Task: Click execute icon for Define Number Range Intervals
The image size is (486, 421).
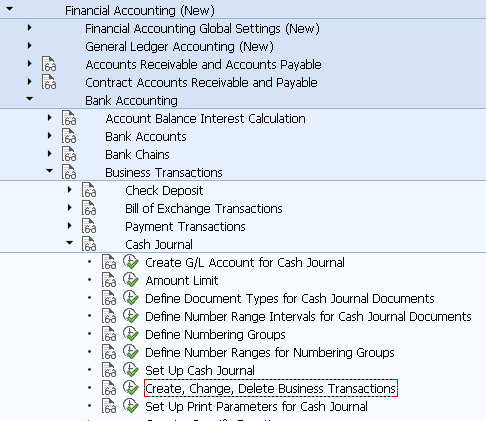Action: pyautogui.click(x=131, y=316)
